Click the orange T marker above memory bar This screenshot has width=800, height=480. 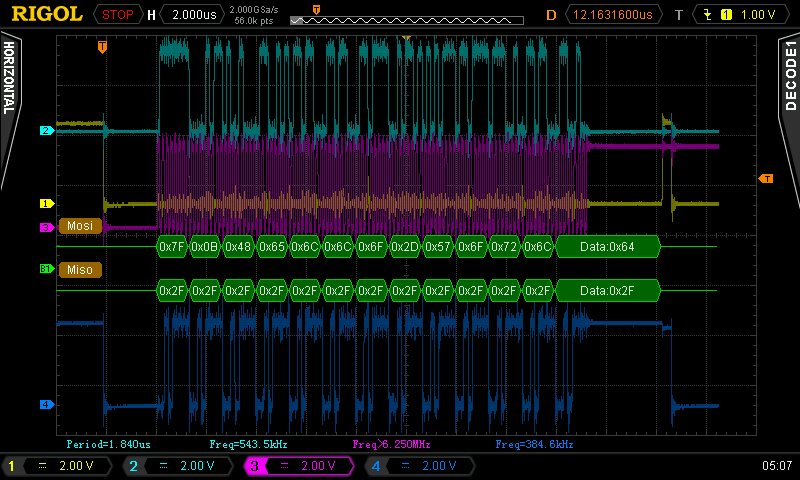pyautogui.click(x=316, y=10)
